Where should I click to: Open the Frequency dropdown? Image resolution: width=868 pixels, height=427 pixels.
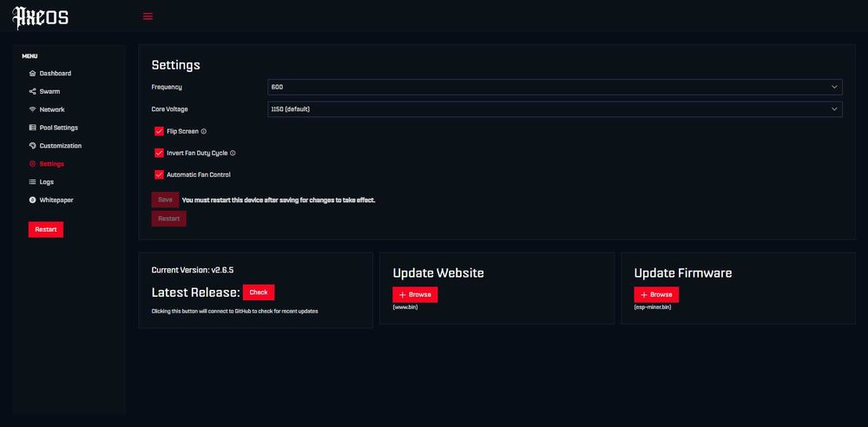click(555, 87)
